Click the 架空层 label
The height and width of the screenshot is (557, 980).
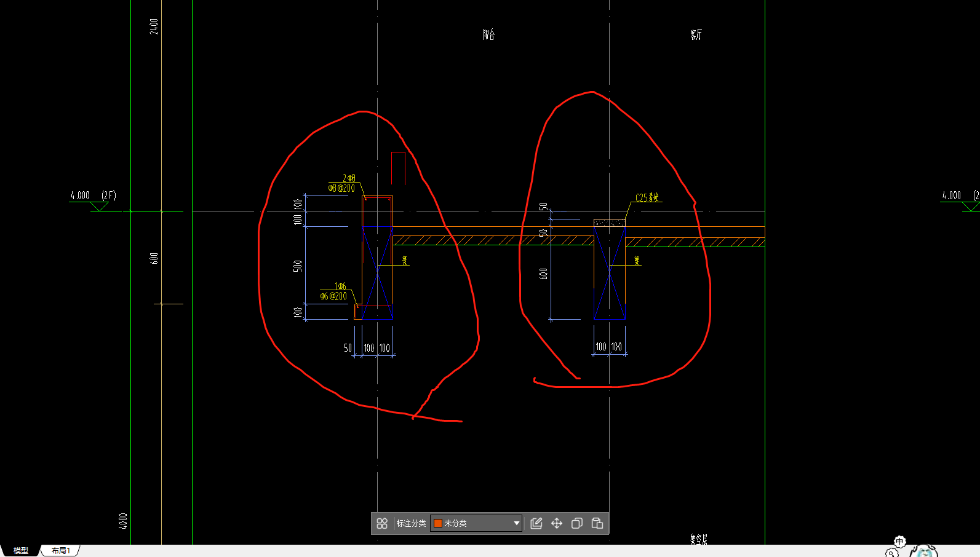(699, 539)
